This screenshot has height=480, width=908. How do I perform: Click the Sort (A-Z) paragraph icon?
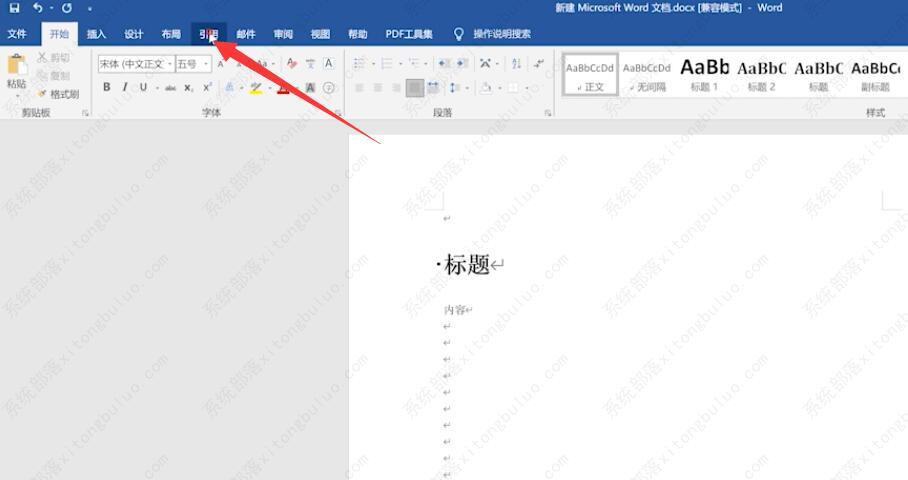click(517, 64)
